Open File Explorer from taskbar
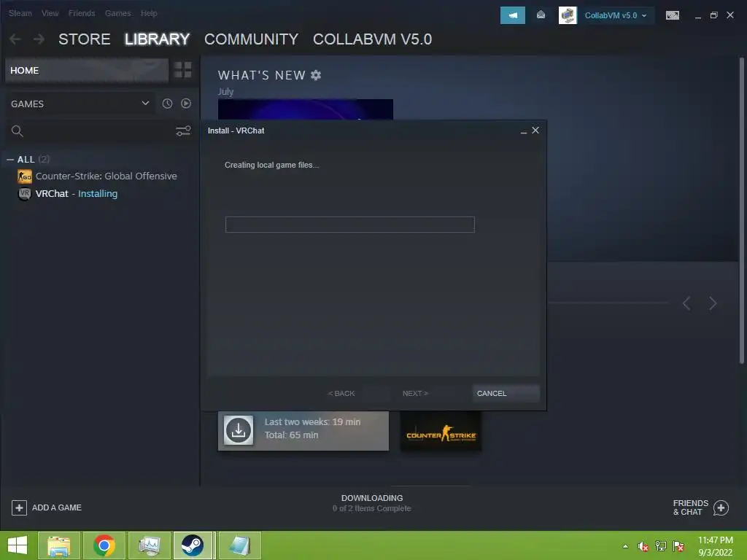The height and width of the screenshot is (560, 747). [x=58, y=545]
